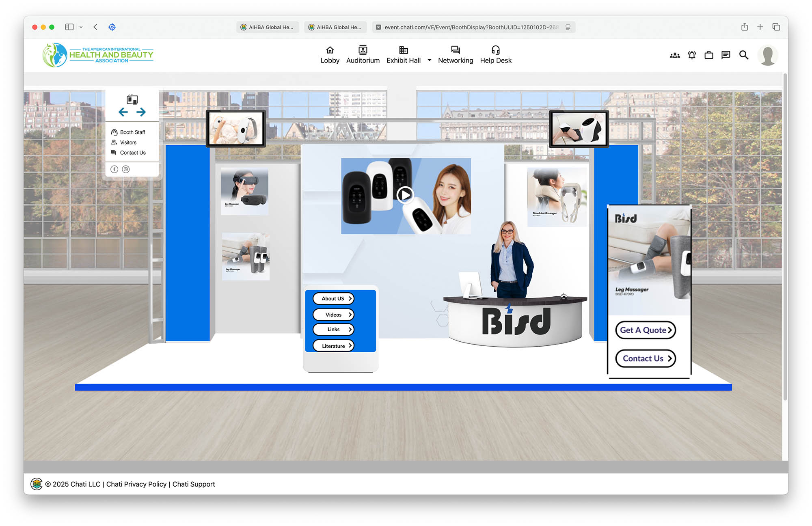812x526 pixels.
Task: Open the Literature menu on kiosk
Action: pos(333,346)
